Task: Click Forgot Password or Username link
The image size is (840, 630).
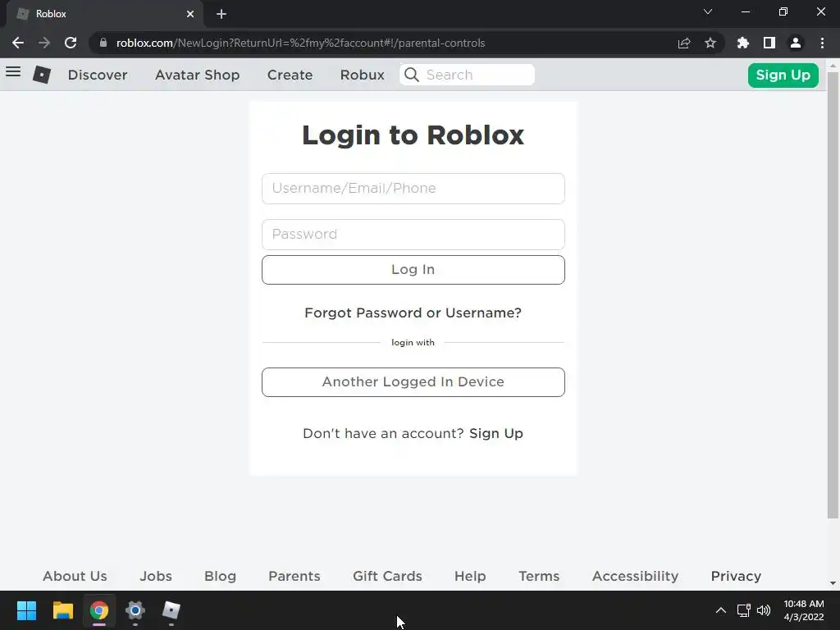Action: [x=413, y=313]
